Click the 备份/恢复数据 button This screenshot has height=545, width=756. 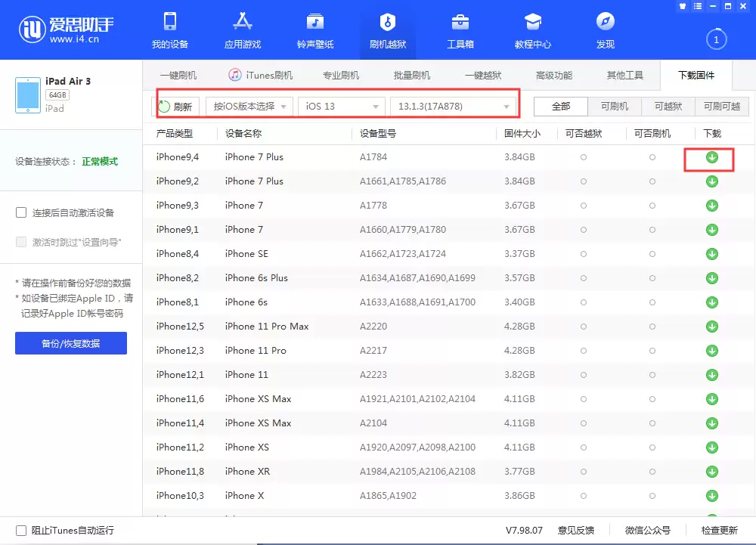pyautogui.click(x=71, y=343)
